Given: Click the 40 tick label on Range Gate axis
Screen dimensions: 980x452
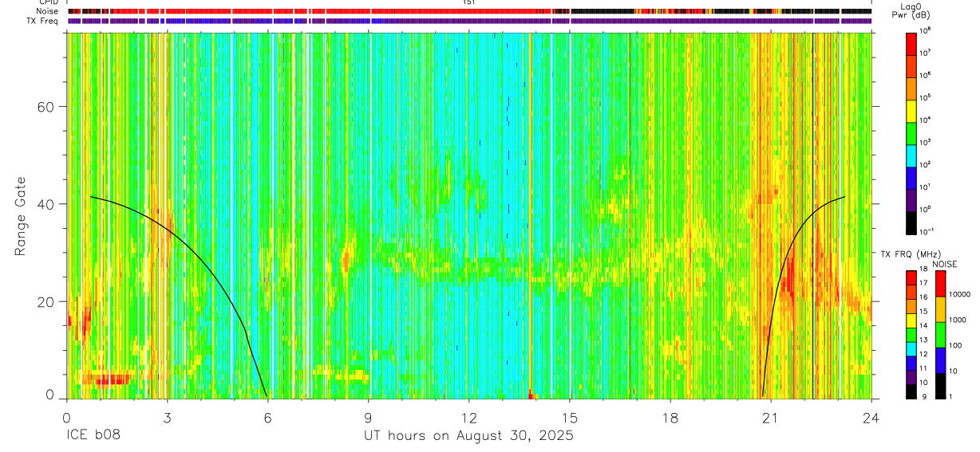Looking at the screenshot, I should pyautogui.click(x=46, y=204).
